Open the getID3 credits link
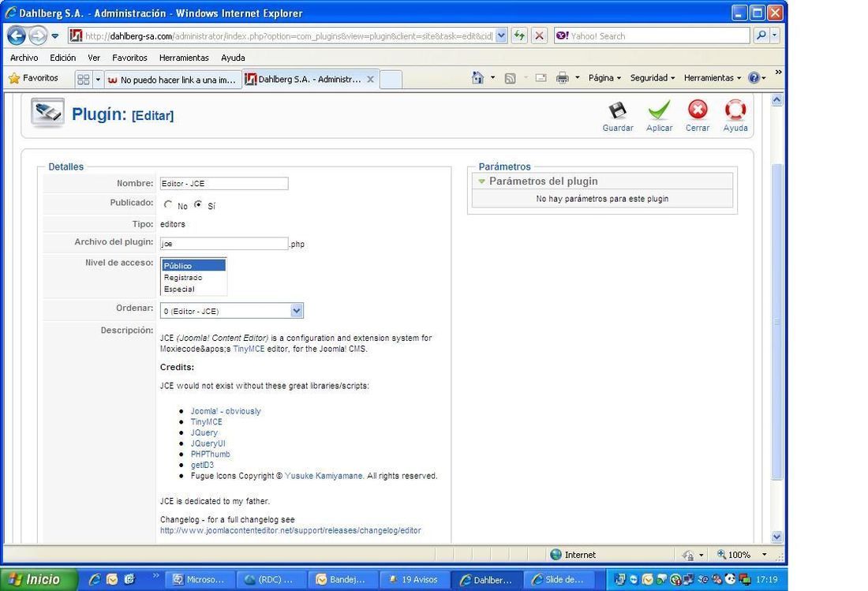Image resolution: width=868 pixels, height=591 pixels. (x=202, y=465)
